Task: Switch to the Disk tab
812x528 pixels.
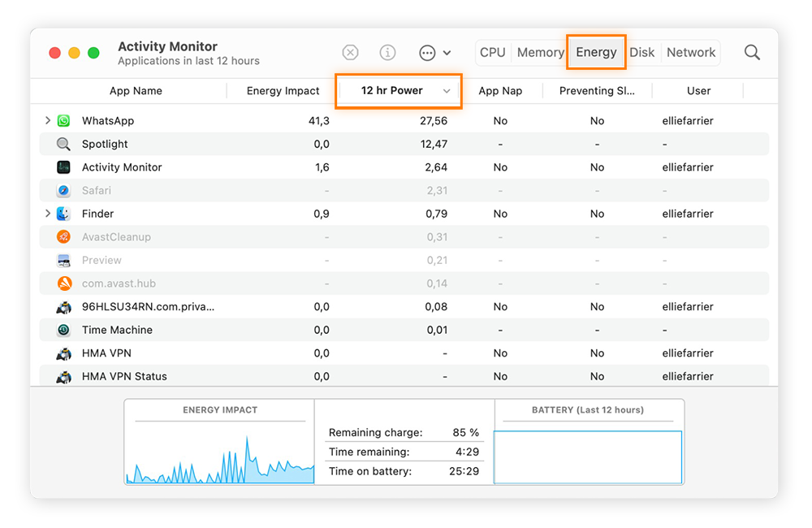Action: click(x=642, y=52)
